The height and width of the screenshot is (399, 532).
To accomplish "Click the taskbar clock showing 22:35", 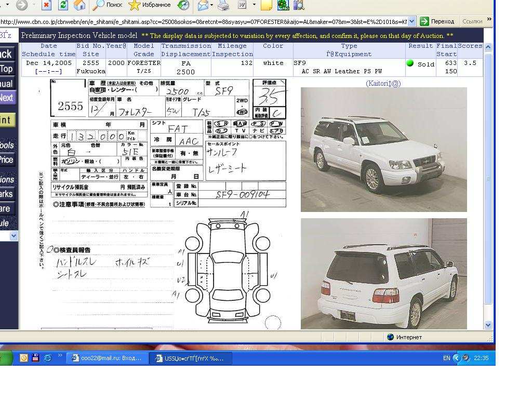I will pos(481,358).
